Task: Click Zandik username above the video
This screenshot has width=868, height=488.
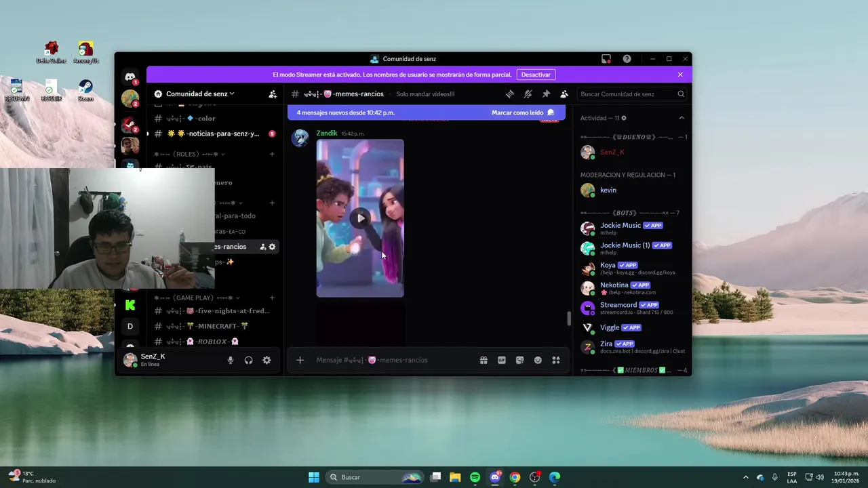Action: click(x=327, y=133)
